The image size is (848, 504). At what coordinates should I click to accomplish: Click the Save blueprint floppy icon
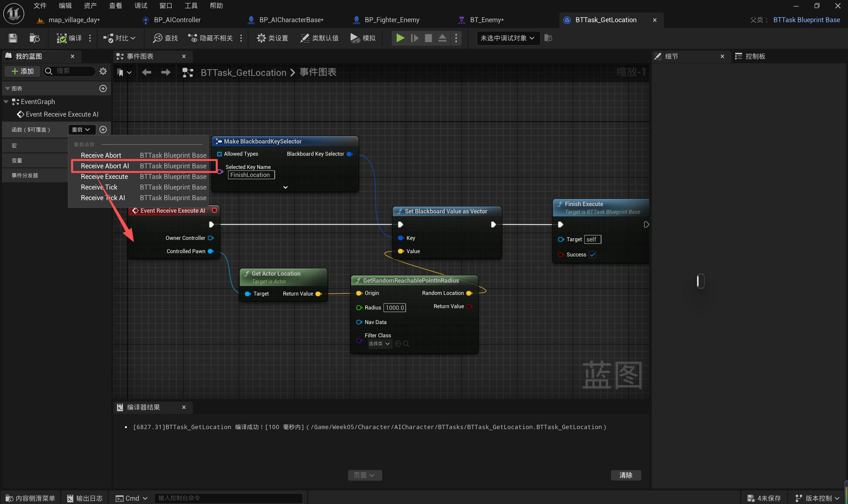point(13,38)
